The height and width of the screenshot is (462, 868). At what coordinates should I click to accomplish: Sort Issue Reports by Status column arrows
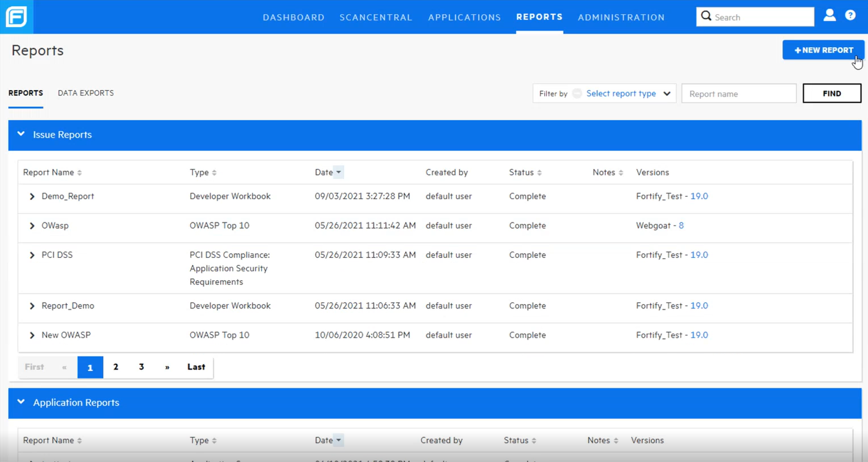[x=539, y=172]
